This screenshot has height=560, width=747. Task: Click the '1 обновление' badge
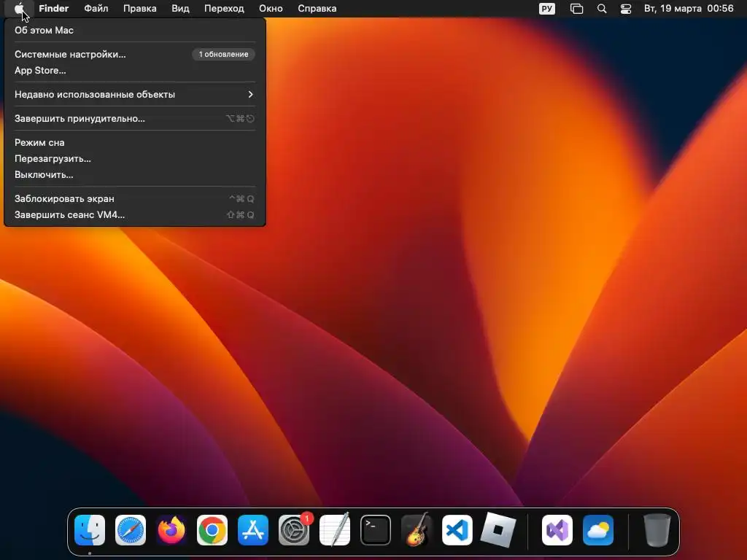pos(223,54)
